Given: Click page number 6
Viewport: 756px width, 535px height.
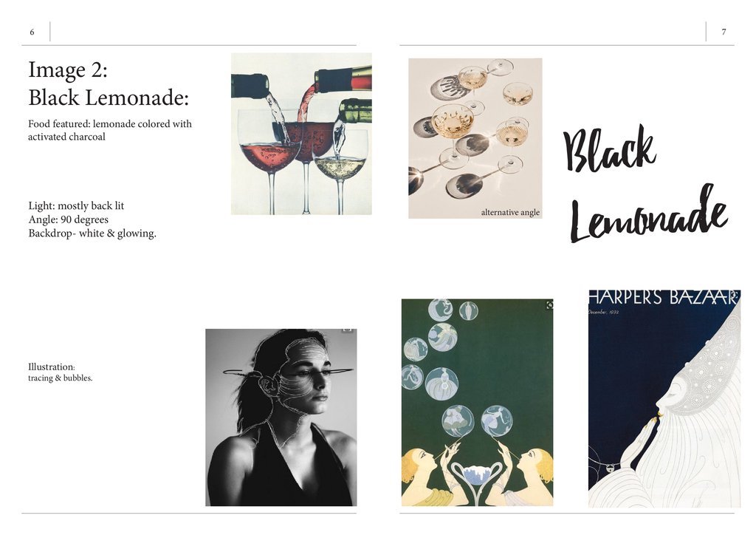Looking at the screenshot, I should [x=32, y=33].
